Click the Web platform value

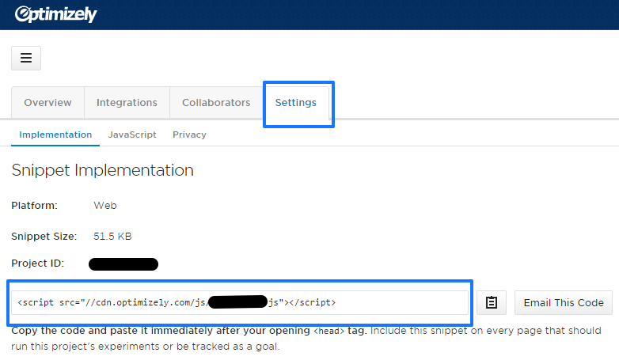[x=105, y=206]
